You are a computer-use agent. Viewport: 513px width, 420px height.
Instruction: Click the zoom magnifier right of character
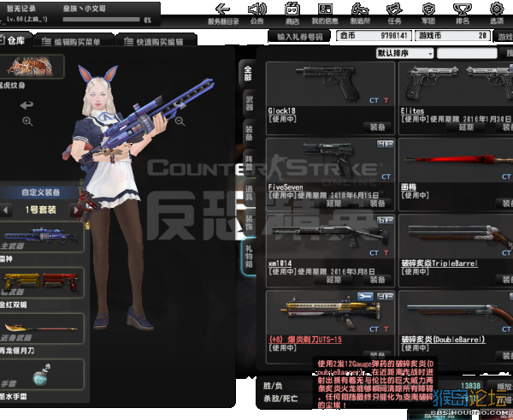point(180,121)
